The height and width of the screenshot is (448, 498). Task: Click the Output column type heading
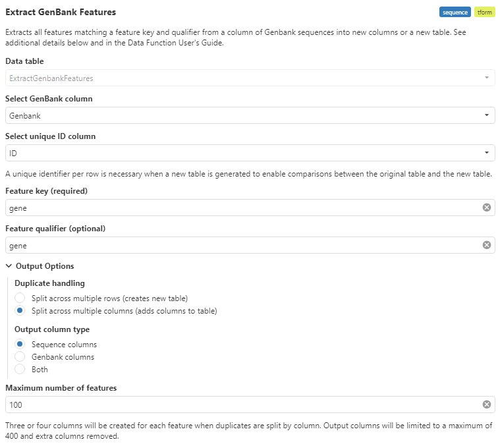pyautogui.click(x=52, y=329)
